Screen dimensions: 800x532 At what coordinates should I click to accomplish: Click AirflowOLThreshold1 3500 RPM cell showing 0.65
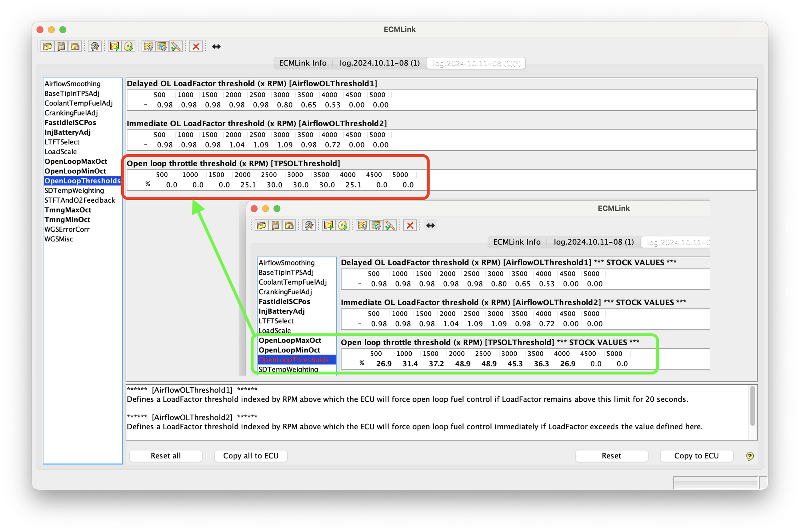pyautogui.click(x=308, y=105)
